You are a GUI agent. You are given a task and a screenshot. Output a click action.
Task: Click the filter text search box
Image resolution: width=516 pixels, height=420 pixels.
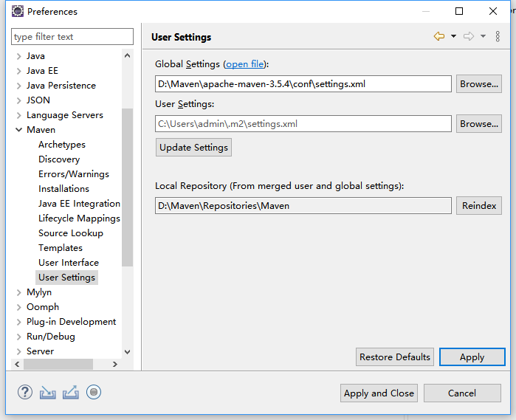(x=72, y=37)
